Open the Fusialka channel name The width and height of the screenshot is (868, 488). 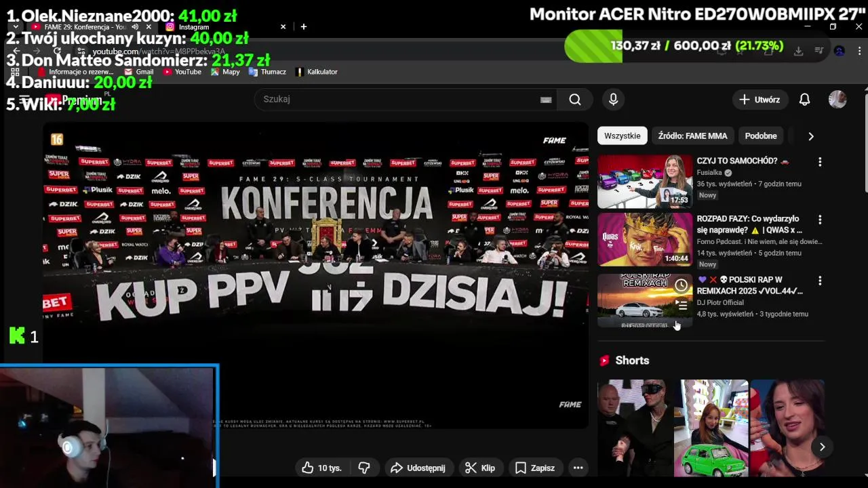(x=709, y=173)
